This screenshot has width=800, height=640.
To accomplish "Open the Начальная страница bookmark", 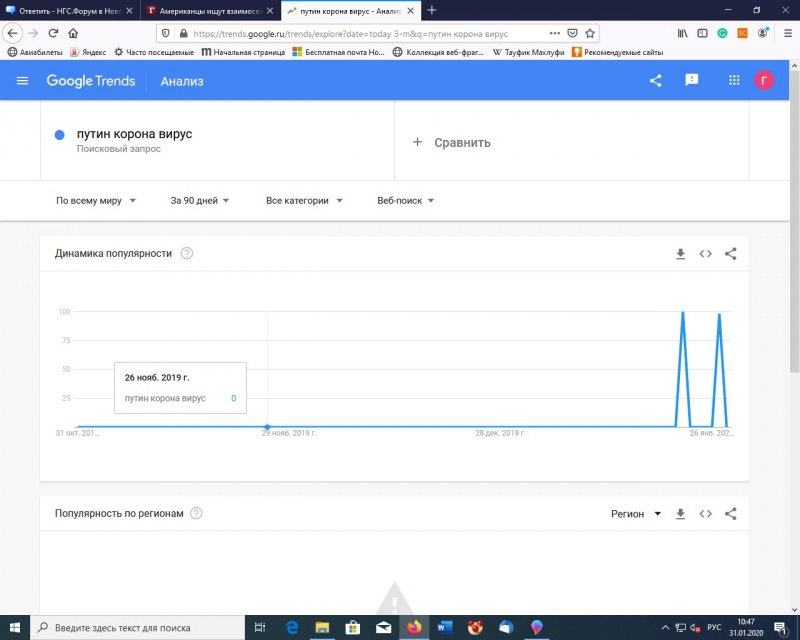I will pyautogui.click(x=243, y=52).
